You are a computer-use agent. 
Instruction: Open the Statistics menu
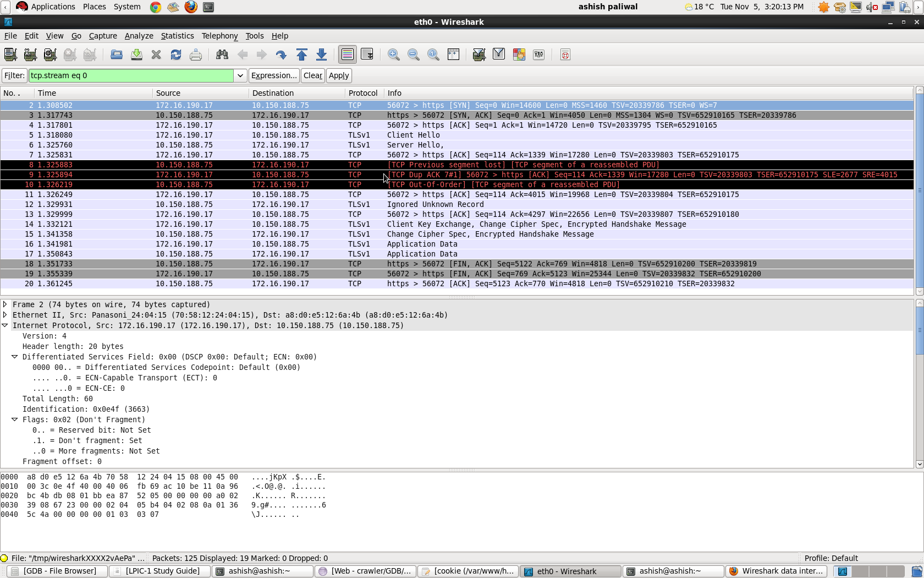tap(177, 36)
